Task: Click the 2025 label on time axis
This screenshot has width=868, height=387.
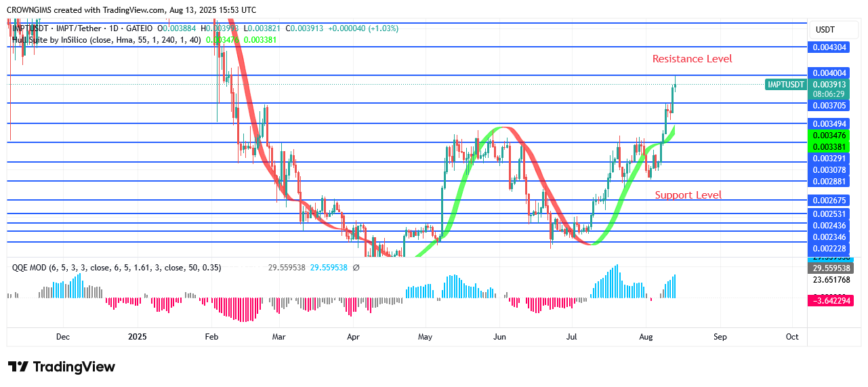Action: 137,336
